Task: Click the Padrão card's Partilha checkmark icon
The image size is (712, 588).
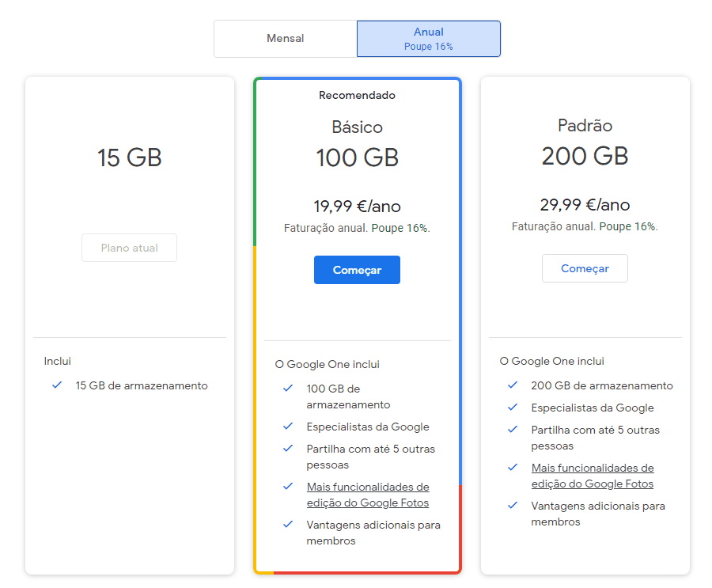Action: pos(513,430)
